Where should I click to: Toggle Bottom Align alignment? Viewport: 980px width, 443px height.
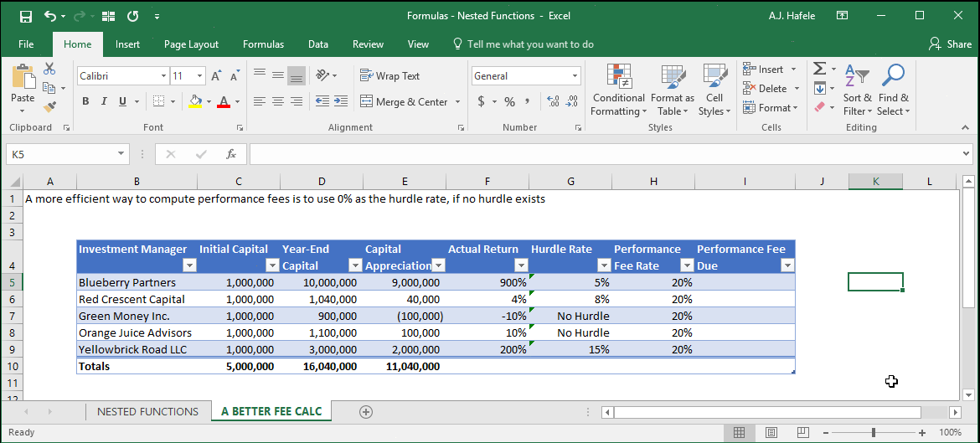point(297,75)
